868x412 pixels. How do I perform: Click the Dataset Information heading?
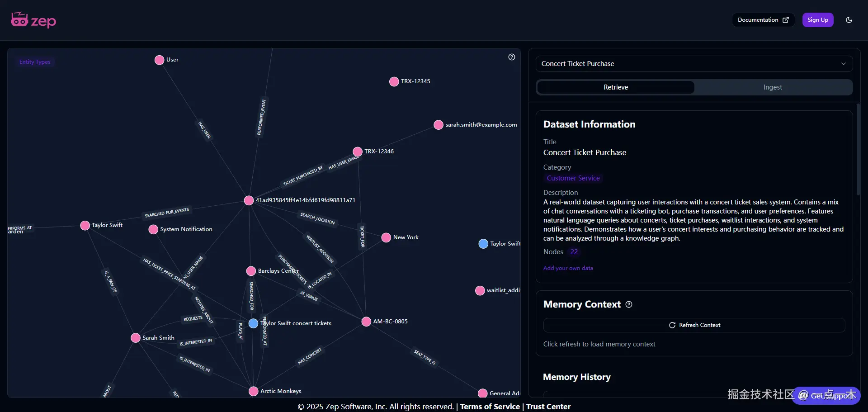(x=589, y=124)
